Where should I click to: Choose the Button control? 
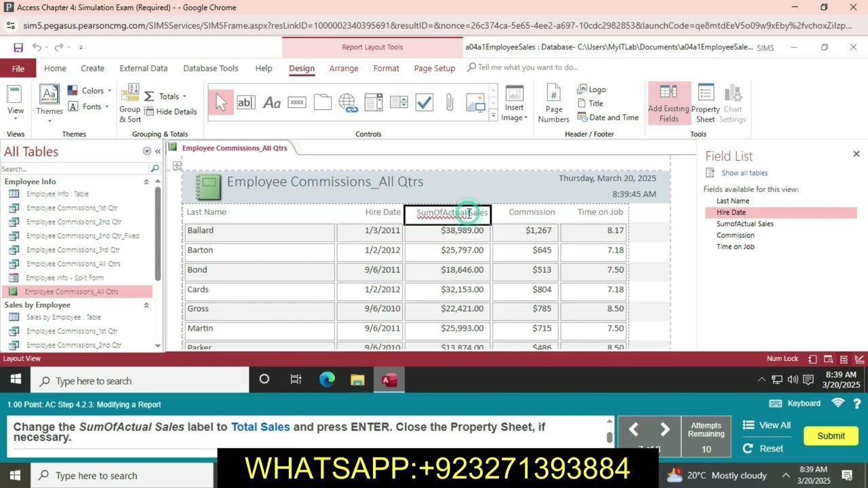[297, 102]
